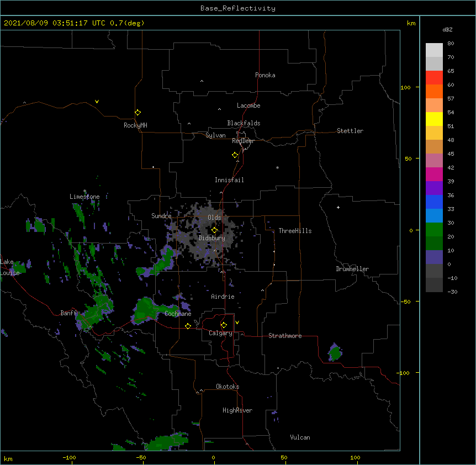The image size is (476, 465).
Task: Click the Sylvan town label
Action: [215, 135]
